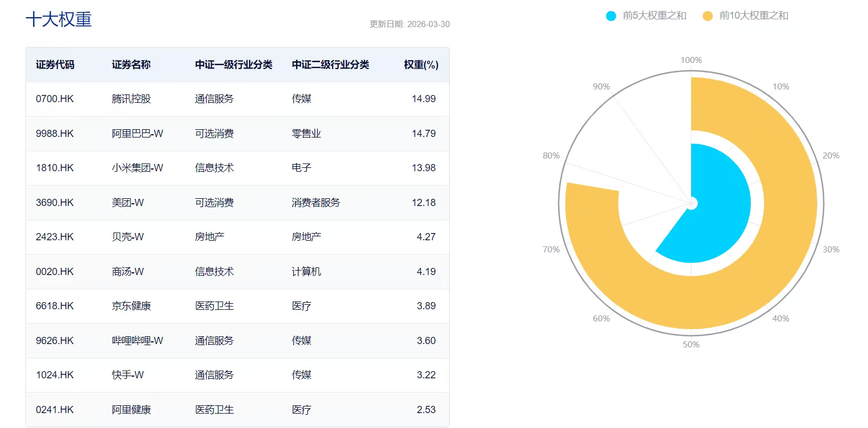Select stock code 0241.HK
Viewport: 868px width, 428px height.
coord(55,410)
